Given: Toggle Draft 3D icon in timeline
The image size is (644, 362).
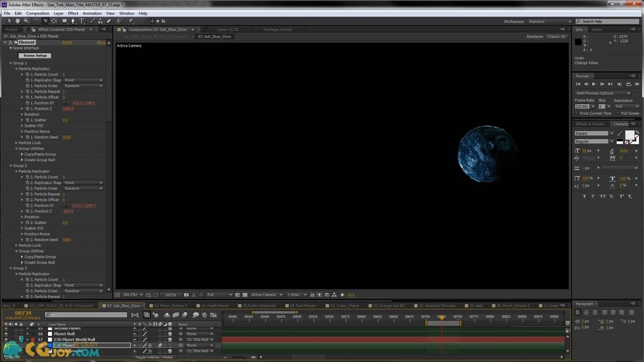Looking at the screenshot, I should coord(156,315).
